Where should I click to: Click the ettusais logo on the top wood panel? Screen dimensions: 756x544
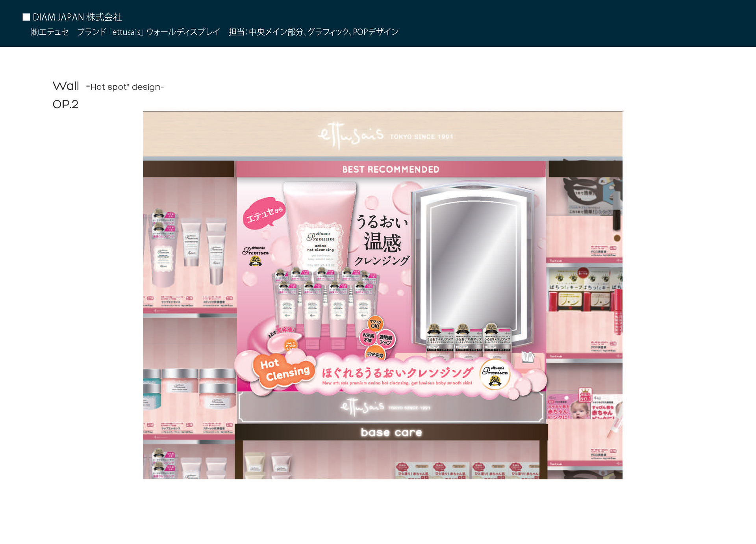pos(350,135)
